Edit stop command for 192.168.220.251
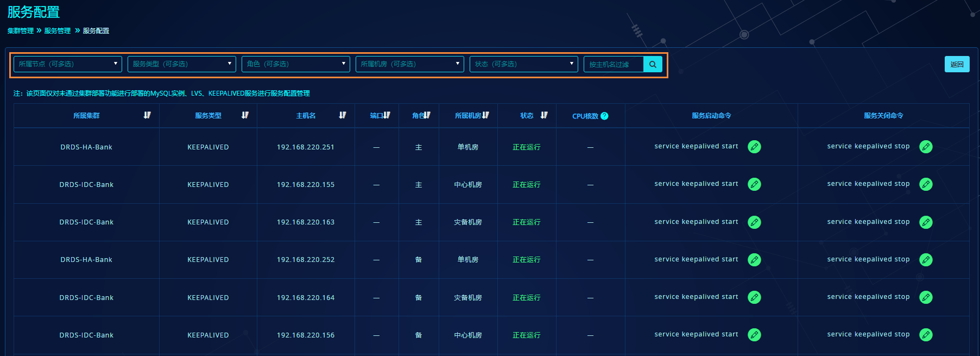980x356 pixels. point(926,147)
